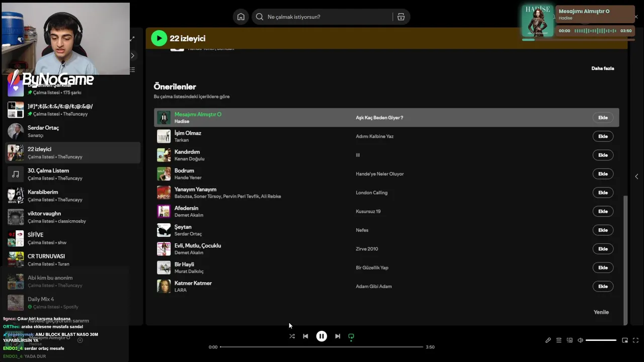Image resolution: width=644 pixels, height=362 pixels.
Task: Add Bodrum with its Ekle button
Action: pos(603,174)
